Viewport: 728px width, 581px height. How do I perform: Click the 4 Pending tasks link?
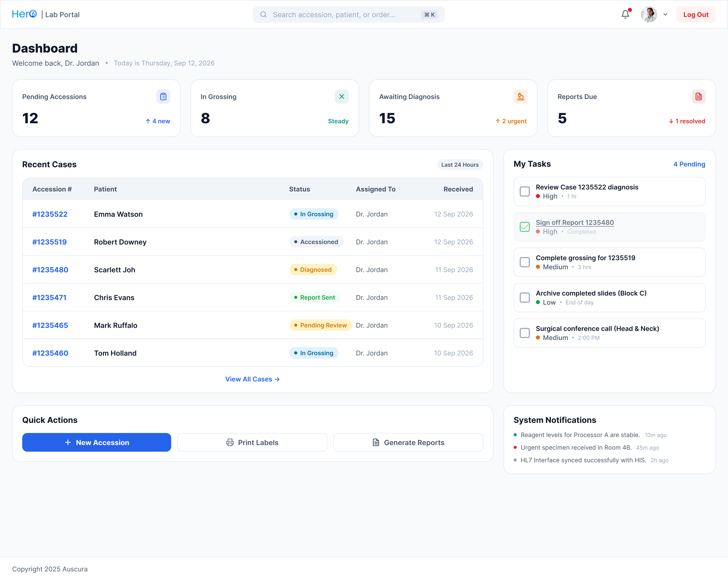coord(689,164)
